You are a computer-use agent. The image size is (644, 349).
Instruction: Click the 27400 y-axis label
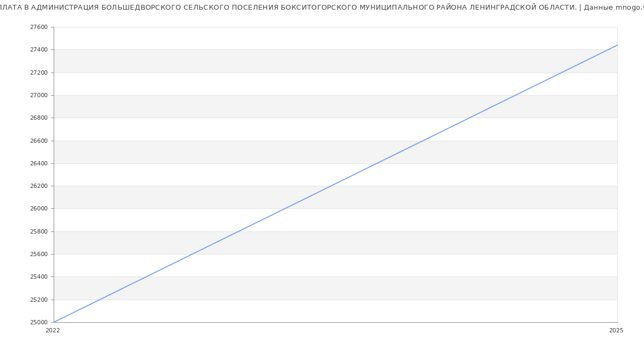click(x=39, y=50)
